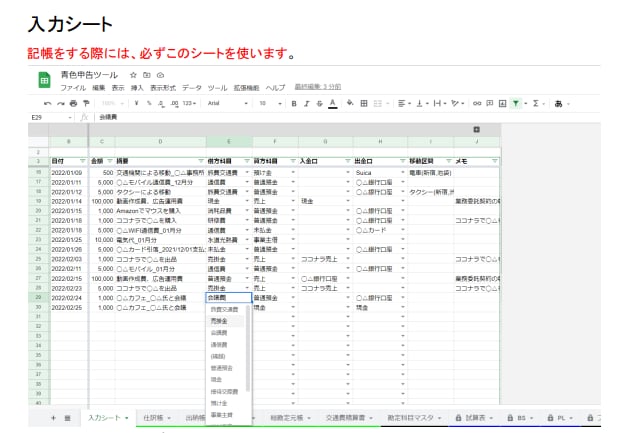The image size is (638, 433).
Task: Switch to the 交通費精算書 sheet tab
Action: pos(349,418)
